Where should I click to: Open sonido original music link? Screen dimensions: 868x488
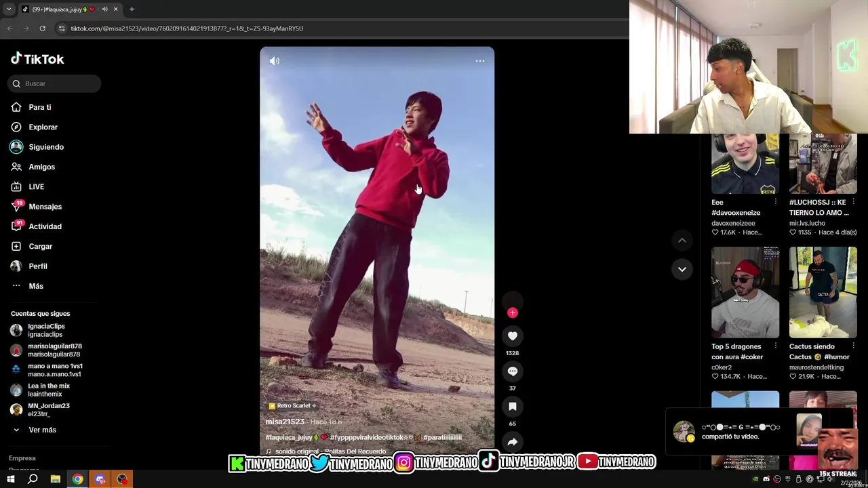(x=325, y=451)
